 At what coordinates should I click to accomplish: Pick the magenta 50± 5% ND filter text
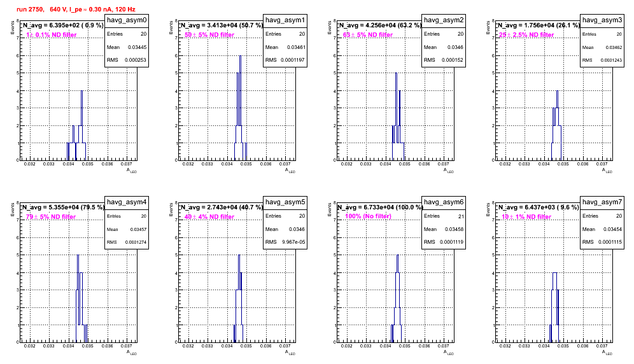(x=209, y=35)
